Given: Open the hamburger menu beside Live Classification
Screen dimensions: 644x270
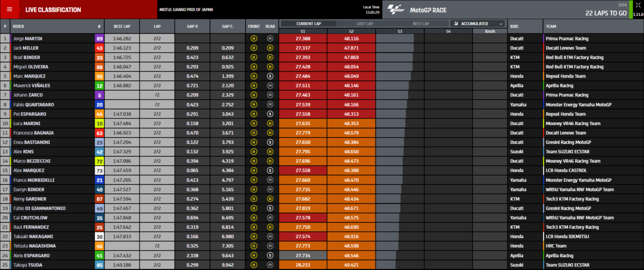Looking at the screenshot, I should (x=9, y=9).
